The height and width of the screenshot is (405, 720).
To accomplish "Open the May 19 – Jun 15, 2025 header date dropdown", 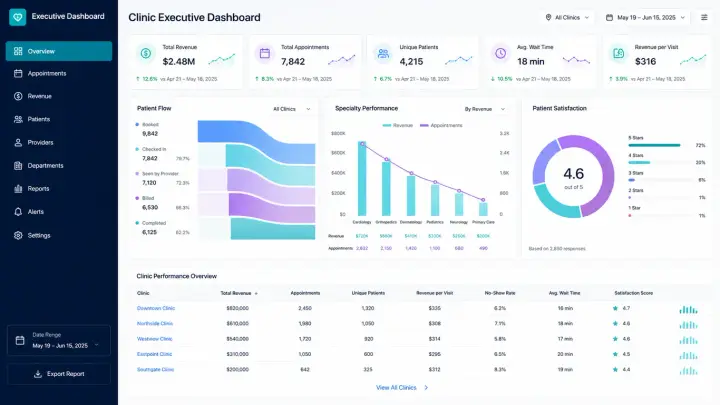I will (x=646, y=17).
